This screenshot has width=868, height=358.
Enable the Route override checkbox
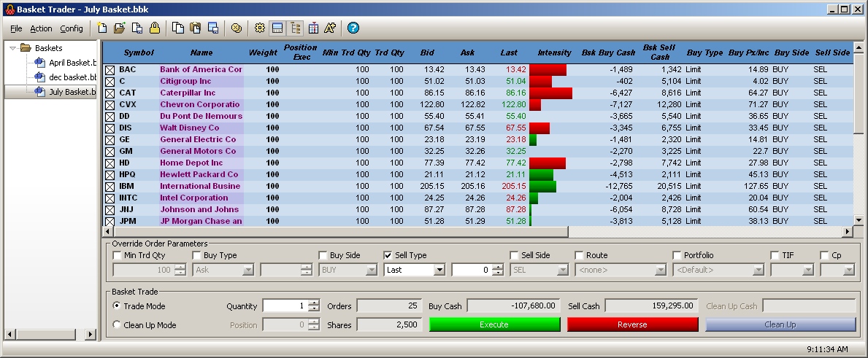tap(579, 255)
